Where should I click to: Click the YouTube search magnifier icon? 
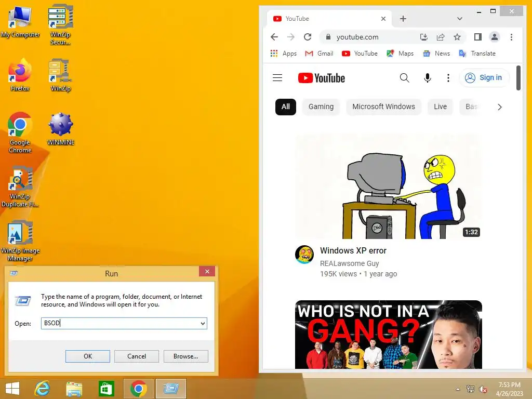(404, 78)
